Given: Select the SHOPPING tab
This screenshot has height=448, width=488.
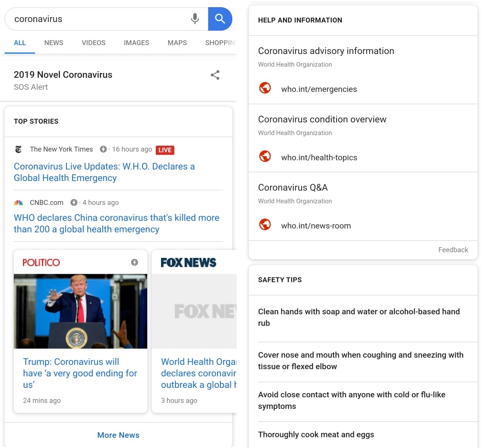Looking at the screenshot, I should point(220,43).
